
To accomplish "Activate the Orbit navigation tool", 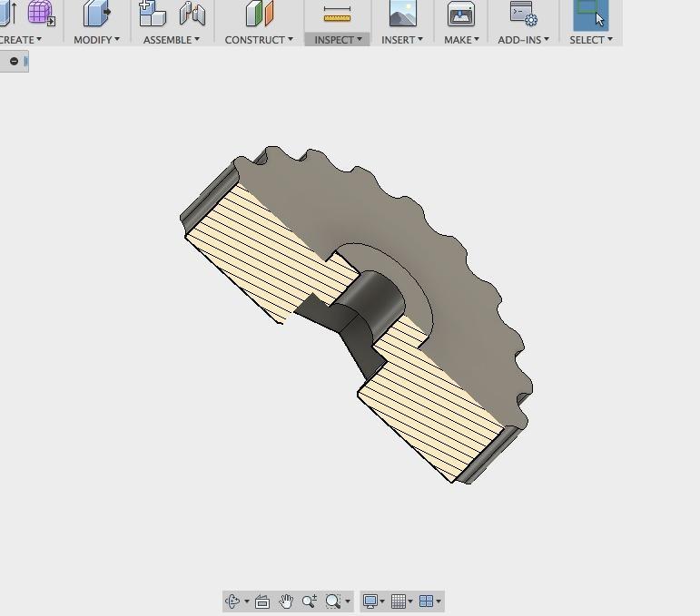I will [232, 601].
